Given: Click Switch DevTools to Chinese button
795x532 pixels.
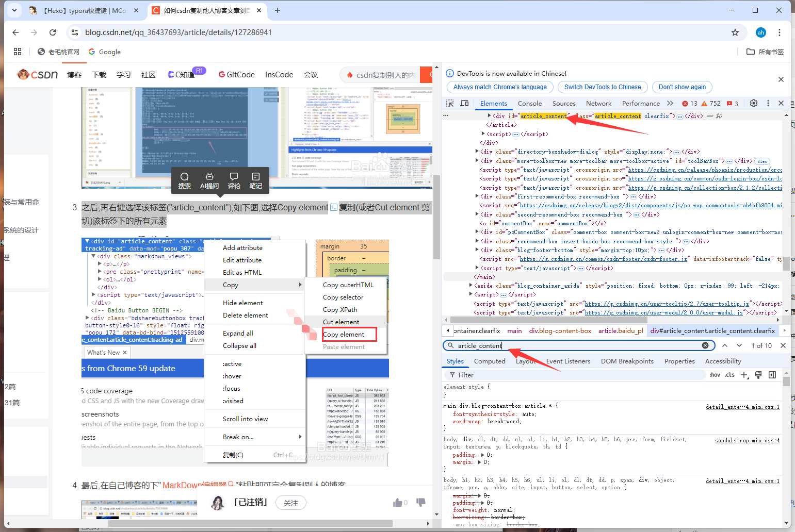Looking at the screenshot, I should pyautogui.click(x=603, y=87).
